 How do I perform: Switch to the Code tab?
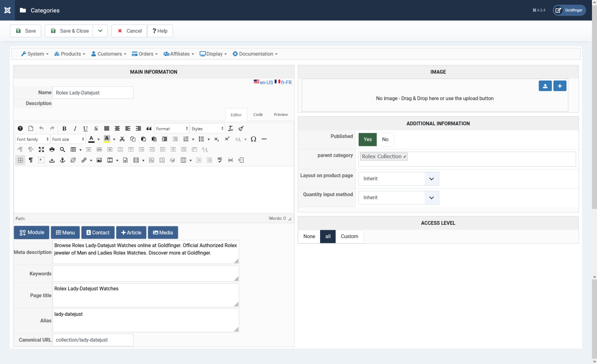pyautogui.click(x=258, y=115)
